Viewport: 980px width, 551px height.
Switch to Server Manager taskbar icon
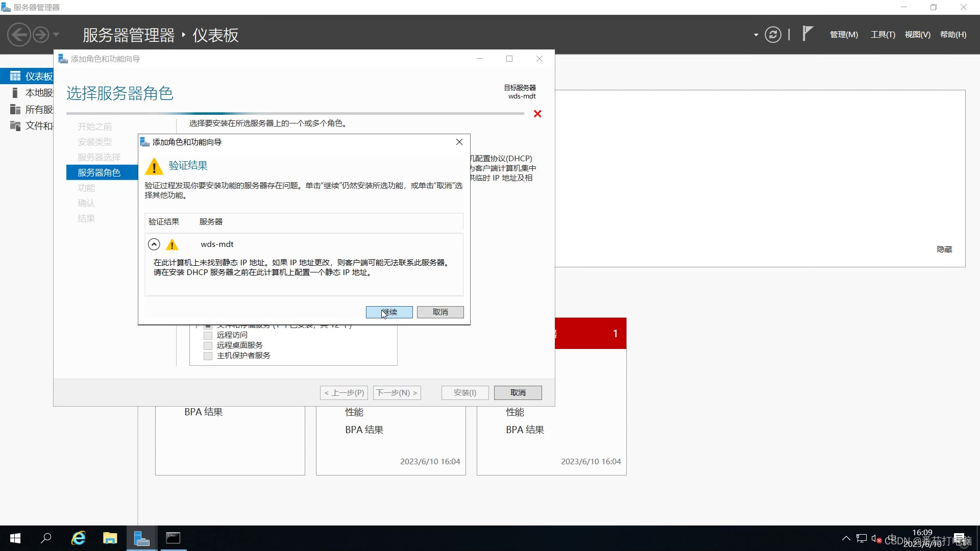141,538
